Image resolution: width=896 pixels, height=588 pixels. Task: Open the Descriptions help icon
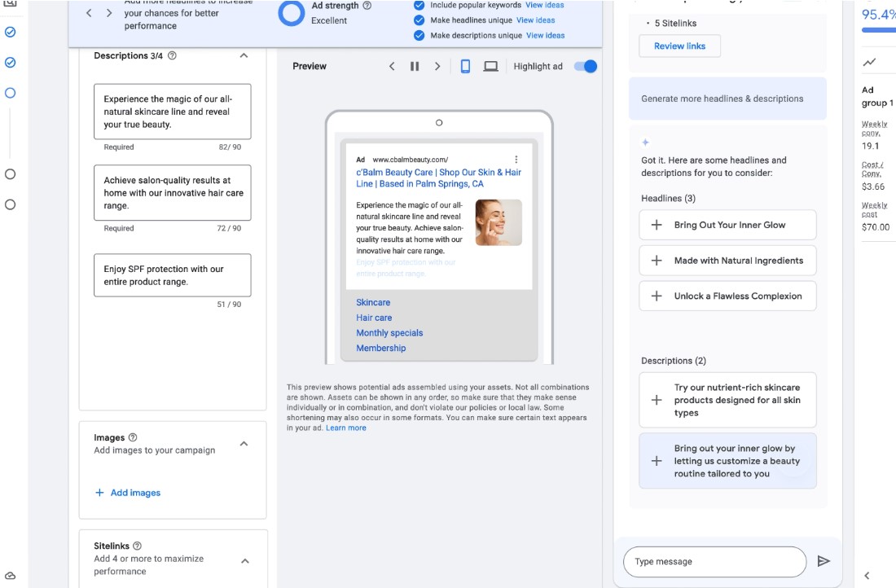[172, 55]
